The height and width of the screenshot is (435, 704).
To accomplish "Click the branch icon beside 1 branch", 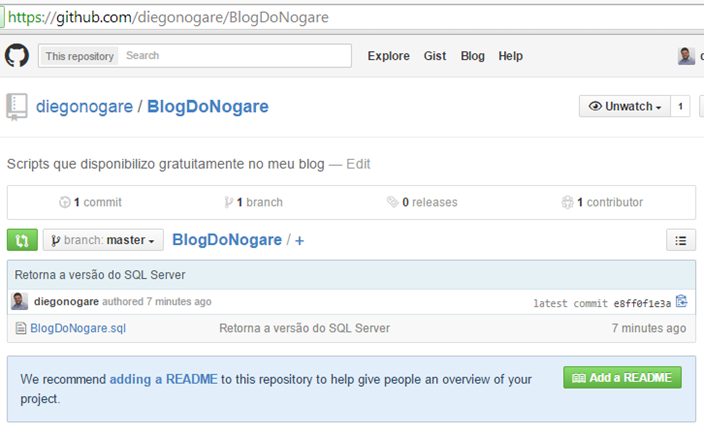I will point(229,202).
